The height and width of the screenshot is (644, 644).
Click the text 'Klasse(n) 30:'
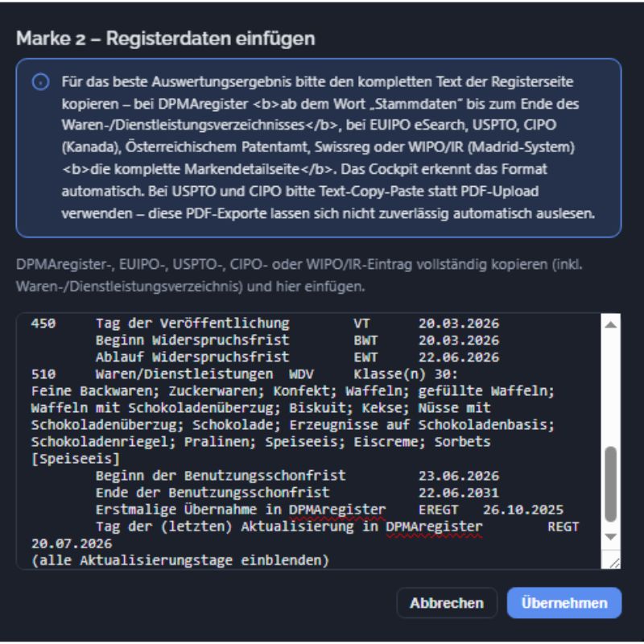tap(406, 374)
